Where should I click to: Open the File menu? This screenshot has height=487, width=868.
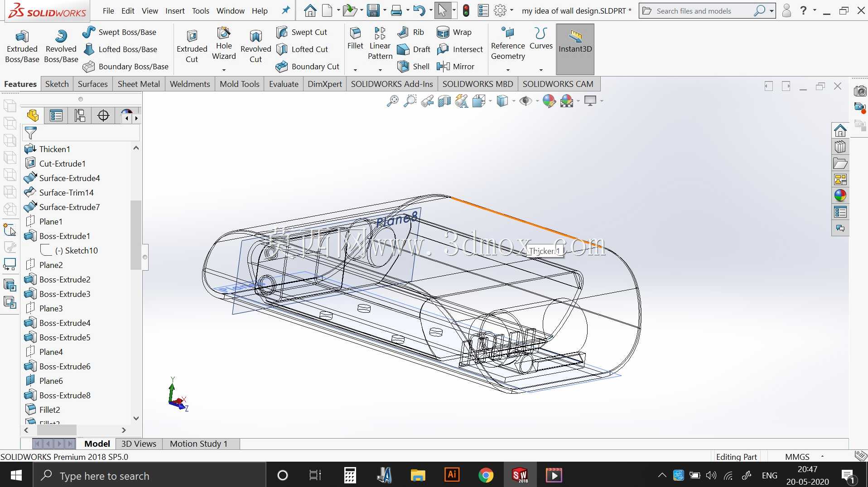(108, 11)
